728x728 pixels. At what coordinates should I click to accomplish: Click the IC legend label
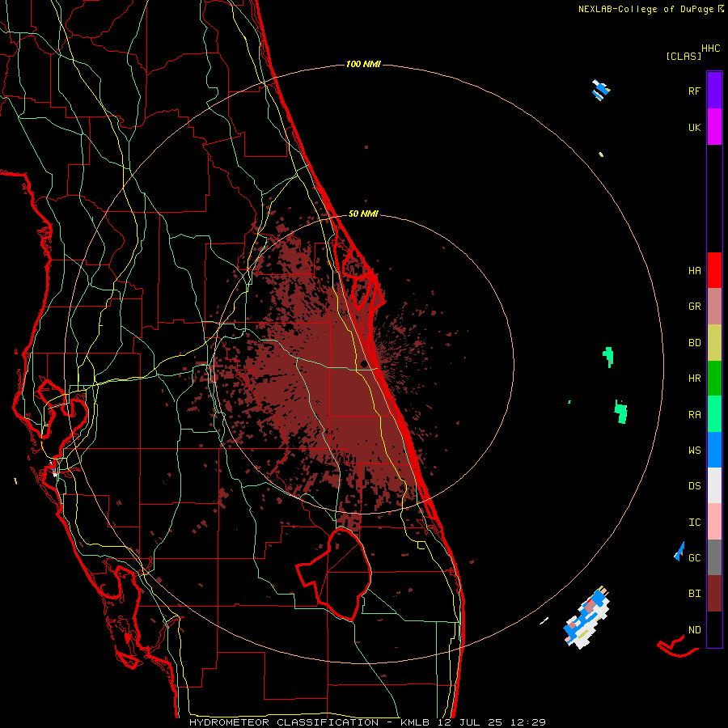tap(694, 523)
